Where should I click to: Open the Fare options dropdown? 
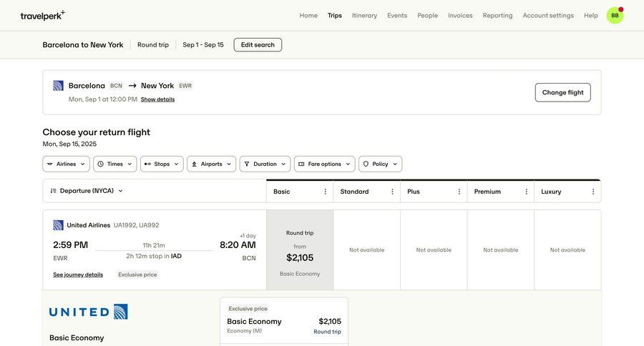[324, 164]
